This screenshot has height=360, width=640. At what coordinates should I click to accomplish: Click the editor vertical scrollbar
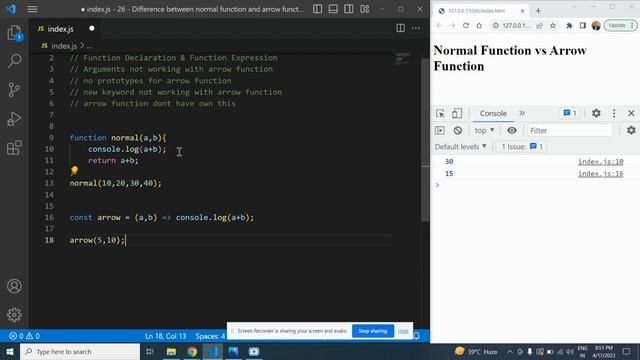tap(425, 140)
